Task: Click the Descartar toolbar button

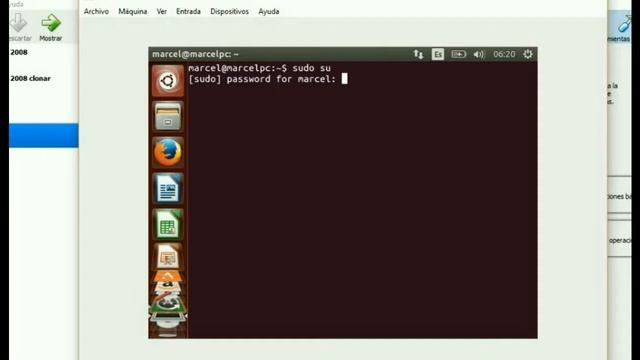Action: (x=20, y=27)
